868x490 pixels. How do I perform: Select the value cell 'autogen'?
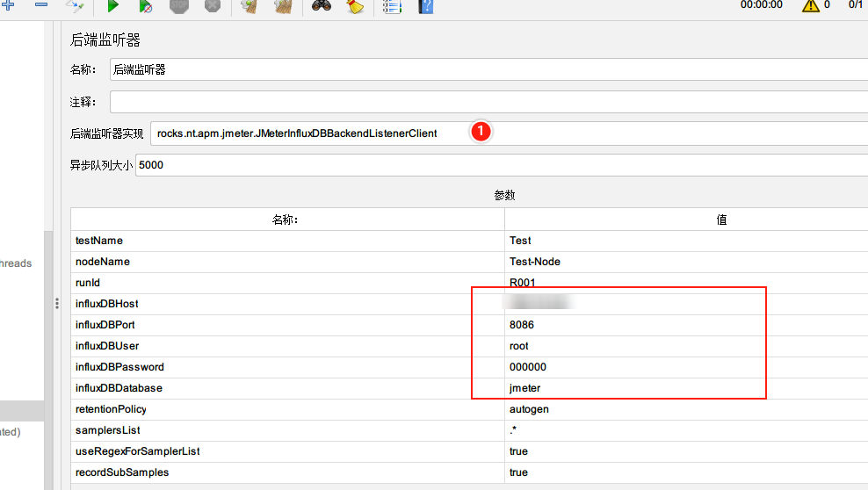[686, 409]
